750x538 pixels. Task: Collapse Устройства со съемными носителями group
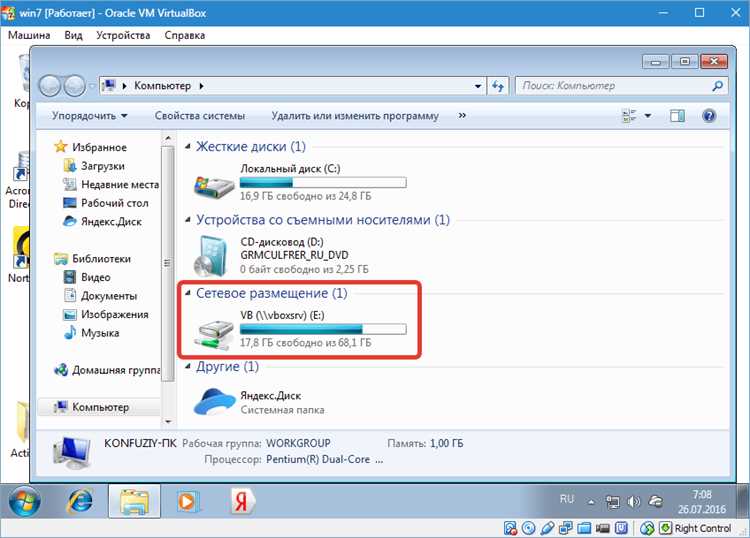[x=188, y=220]
